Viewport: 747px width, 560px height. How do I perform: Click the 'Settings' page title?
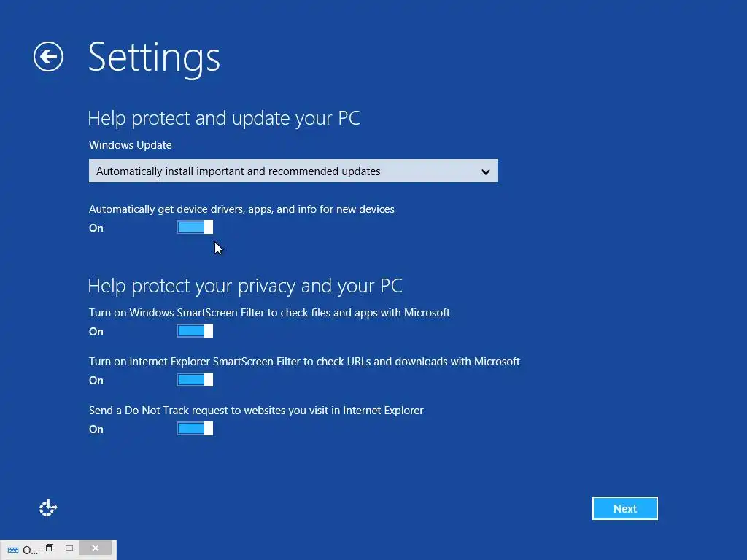point(154,58)
